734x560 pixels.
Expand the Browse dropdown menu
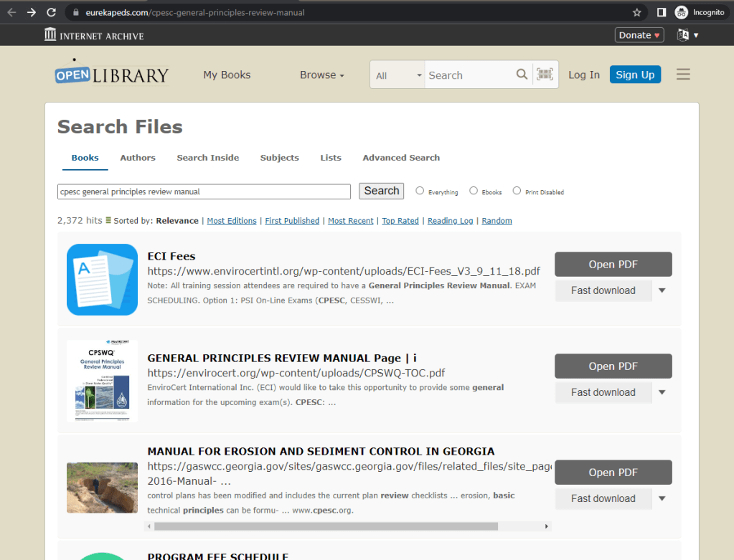pos(321,75)
